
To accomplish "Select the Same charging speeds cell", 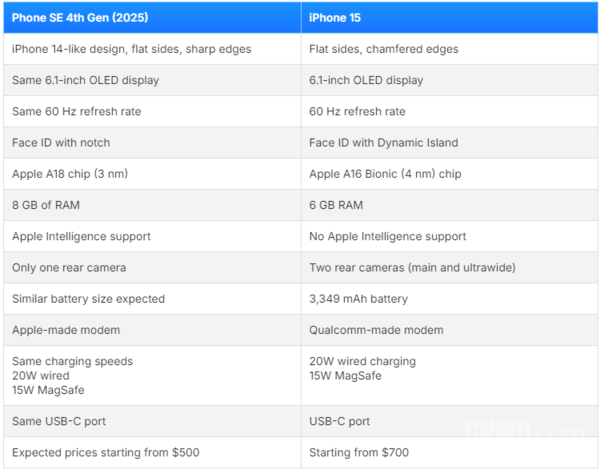I will coord(152,375).
